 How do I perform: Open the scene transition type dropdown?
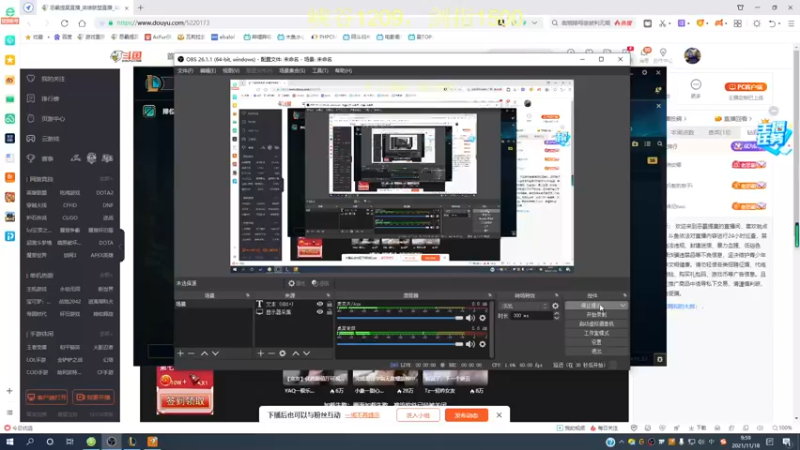tap(524, 306)
